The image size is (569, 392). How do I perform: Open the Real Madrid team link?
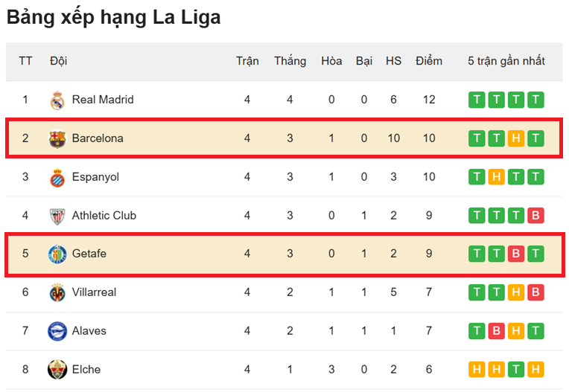(x=103, y=100)
